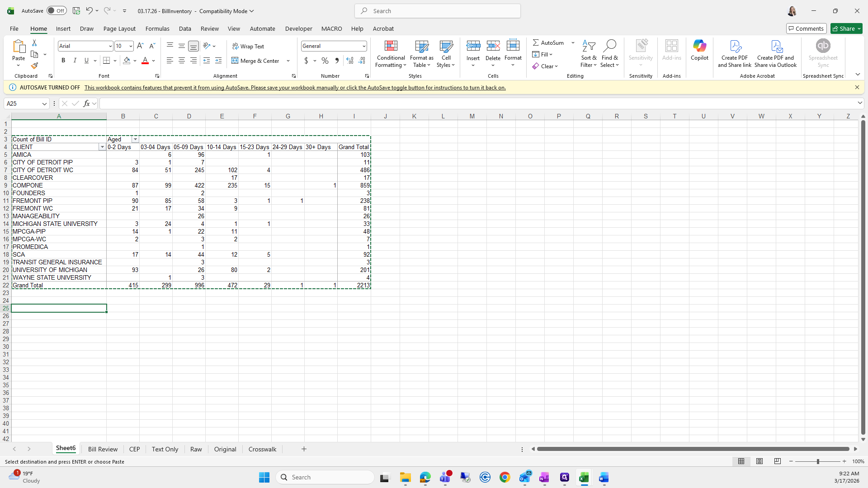Screen dimensions: 868x488
Task: Expand the Number Format dropdown showing General
Action: [363, 46]
